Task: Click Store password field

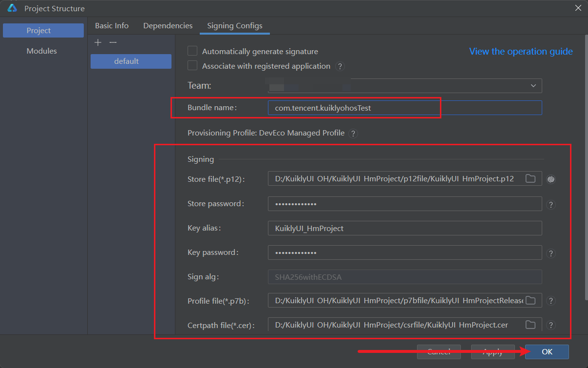Action: point(405,204)
